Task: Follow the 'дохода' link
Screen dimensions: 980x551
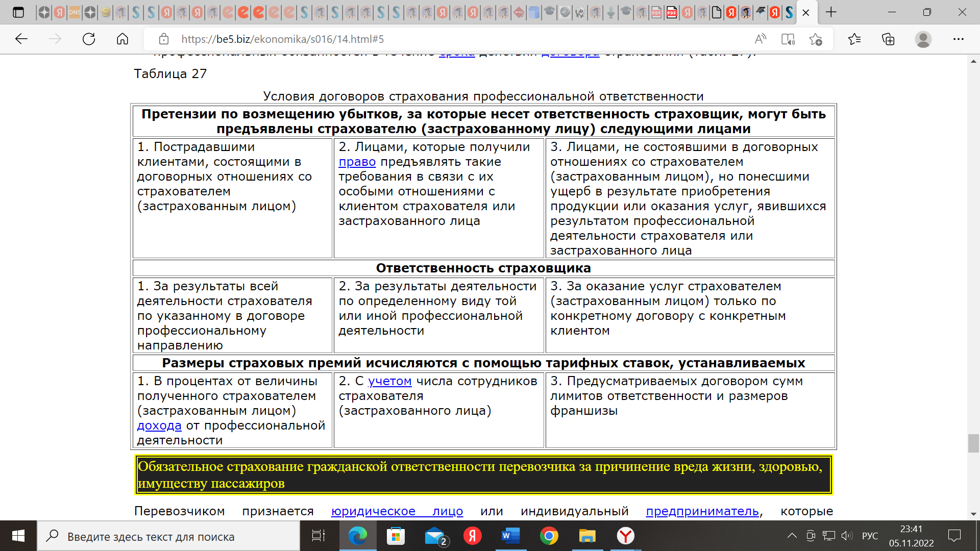Action: (159, 425)
